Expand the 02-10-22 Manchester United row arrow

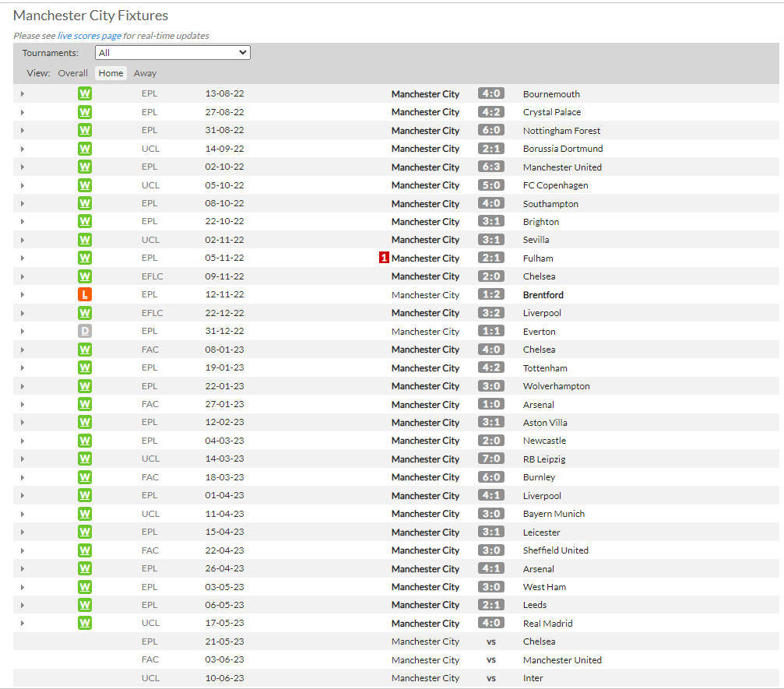click(23, 167)
